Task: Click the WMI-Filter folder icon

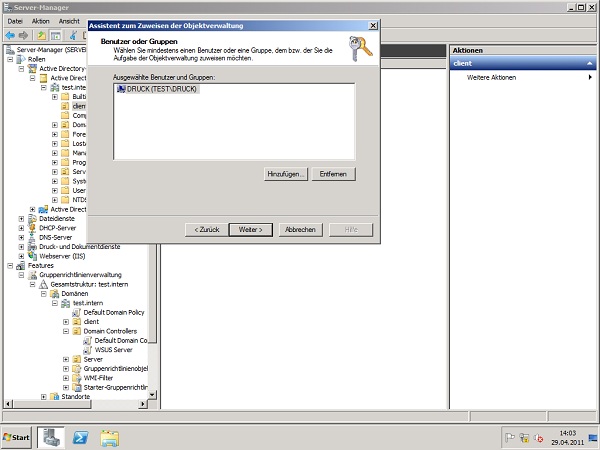Action: [x=77, y=378]
